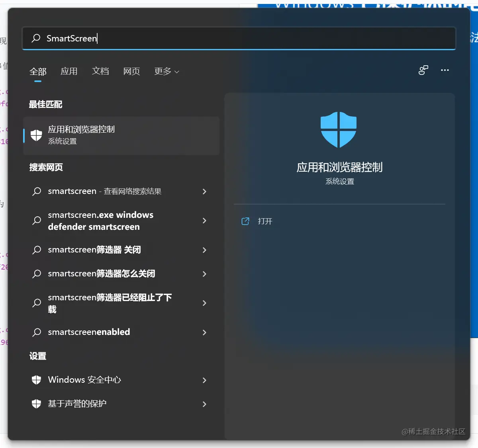
Task: Click the SmartScreen search input field
Action: (239, 38)
